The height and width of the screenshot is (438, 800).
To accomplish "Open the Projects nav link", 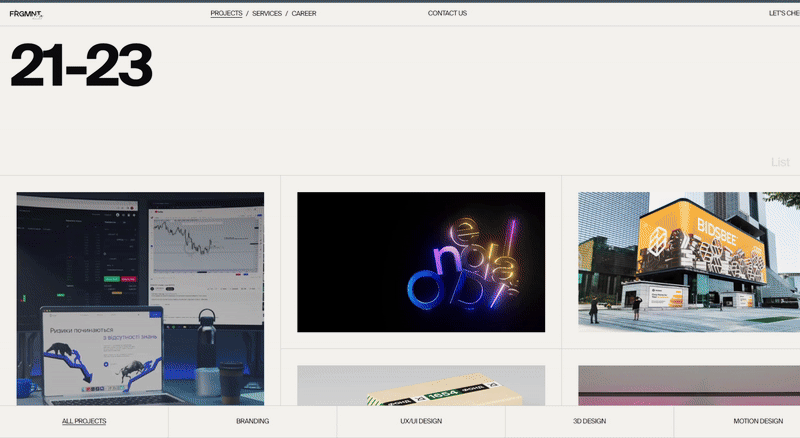I will tap(226, 13).
